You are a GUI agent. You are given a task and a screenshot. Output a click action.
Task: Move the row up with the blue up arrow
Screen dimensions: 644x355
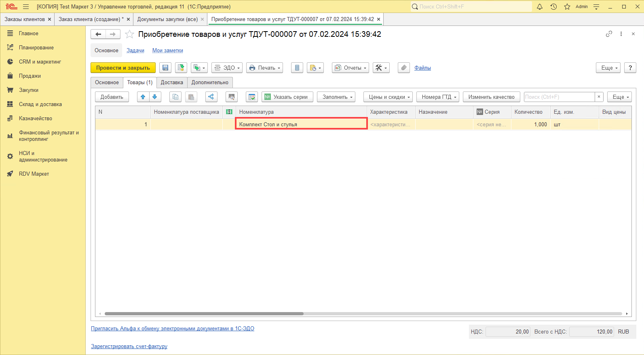coord(143,97)
